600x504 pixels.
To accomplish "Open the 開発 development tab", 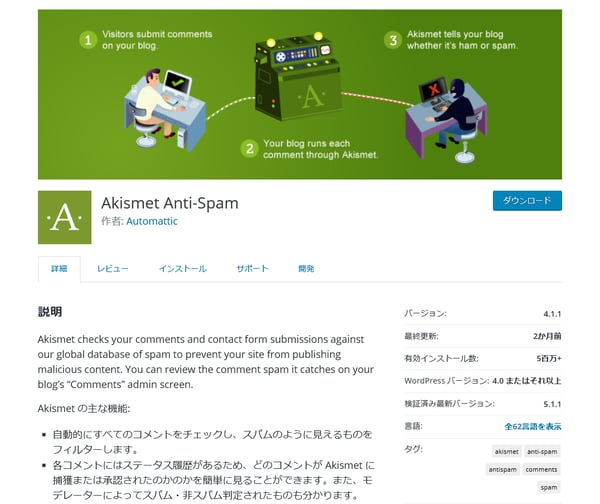I will click(306, 269).
